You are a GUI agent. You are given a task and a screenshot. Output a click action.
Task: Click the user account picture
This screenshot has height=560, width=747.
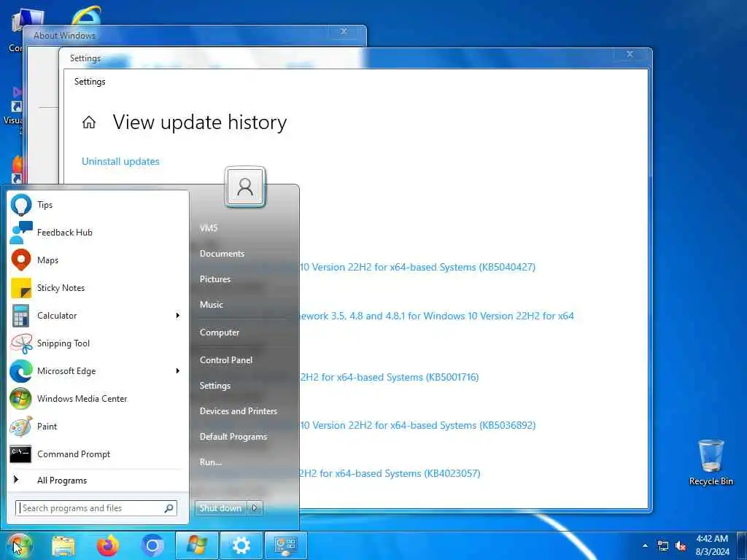[245, 187]
